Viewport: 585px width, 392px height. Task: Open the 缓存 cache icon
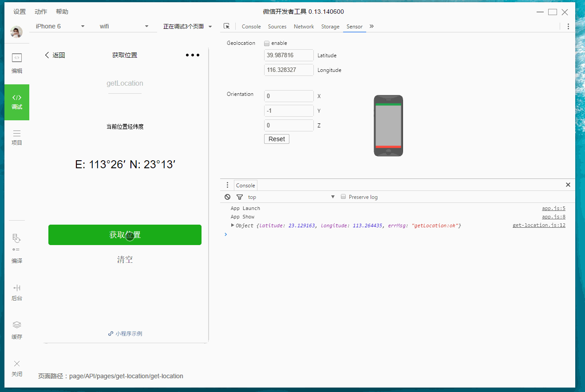tap(16, 329)
